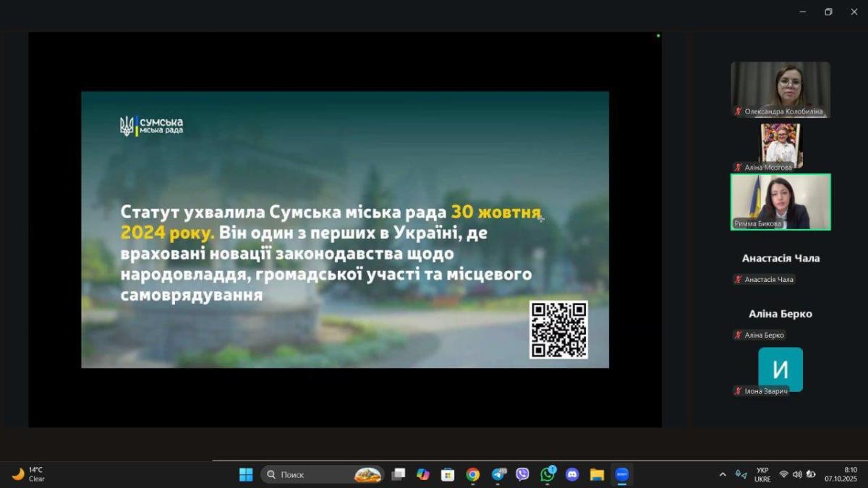Open WhatsApp from the taskbar
868x488 pixels.
(548, 474)
